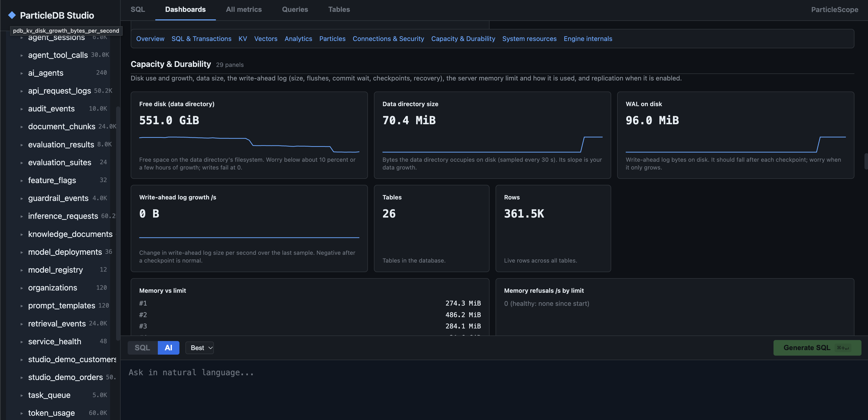Viewport: 868px width, 420px height.
Task: Click the WAL on disk sparkline
Action: coord(736,144)
